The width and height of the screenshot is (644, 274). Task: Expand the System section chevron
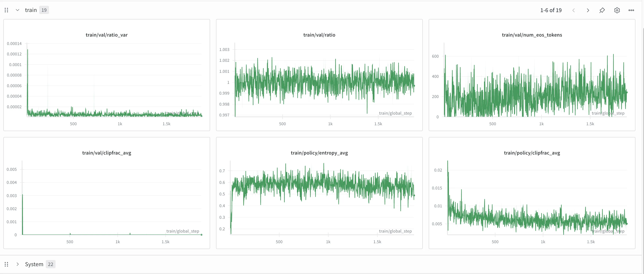18,264
